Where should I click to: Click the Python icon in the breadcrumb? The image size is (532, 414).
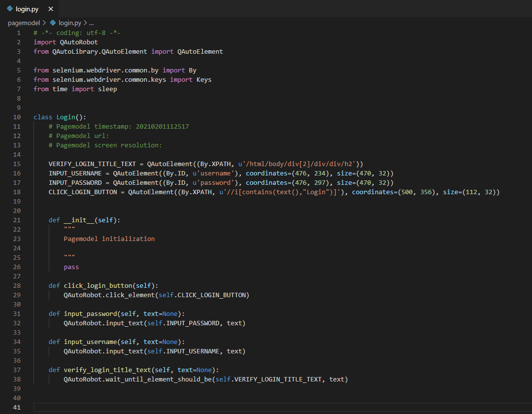pyautogui.click(x=53, y=23)
